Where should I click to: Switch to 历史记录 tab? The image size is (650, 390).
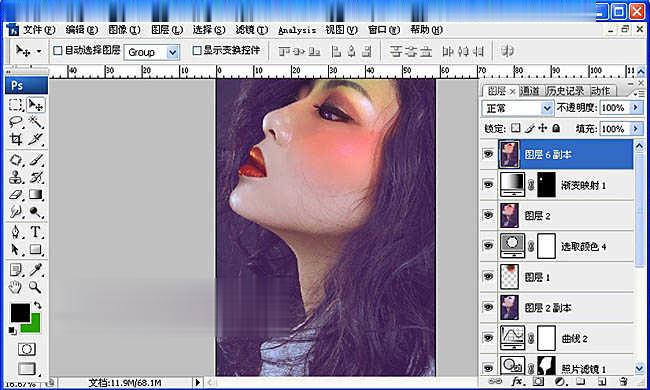[564, 91]
